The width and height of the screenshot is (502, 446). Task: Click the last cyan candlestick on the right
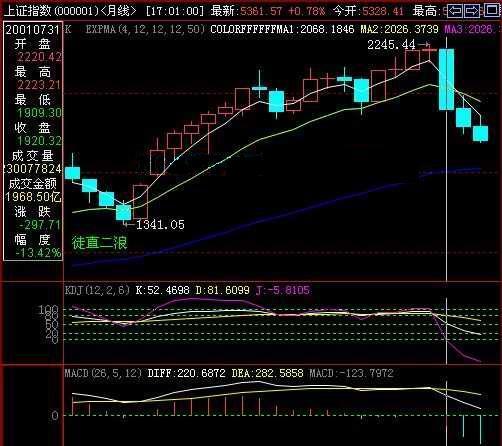(480, 133)
